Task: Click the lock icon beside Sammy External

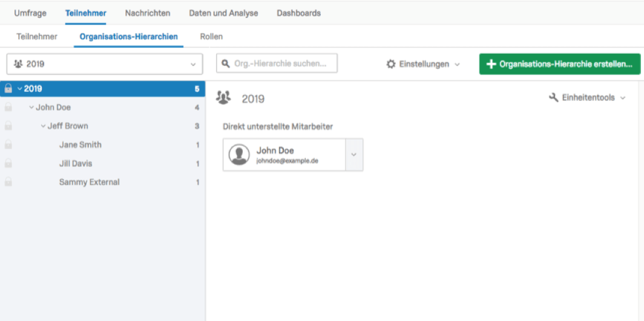Action: pos(8,182)
